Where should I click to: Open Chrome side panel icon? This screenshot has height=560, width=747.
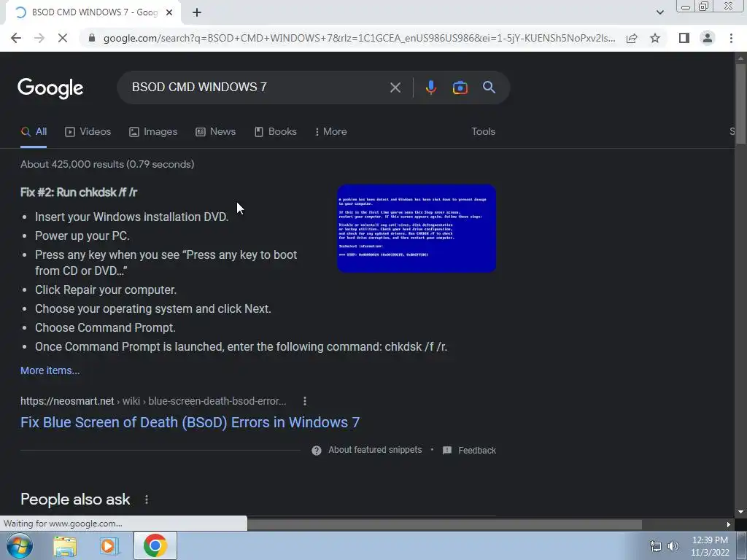tap(684, 38)
